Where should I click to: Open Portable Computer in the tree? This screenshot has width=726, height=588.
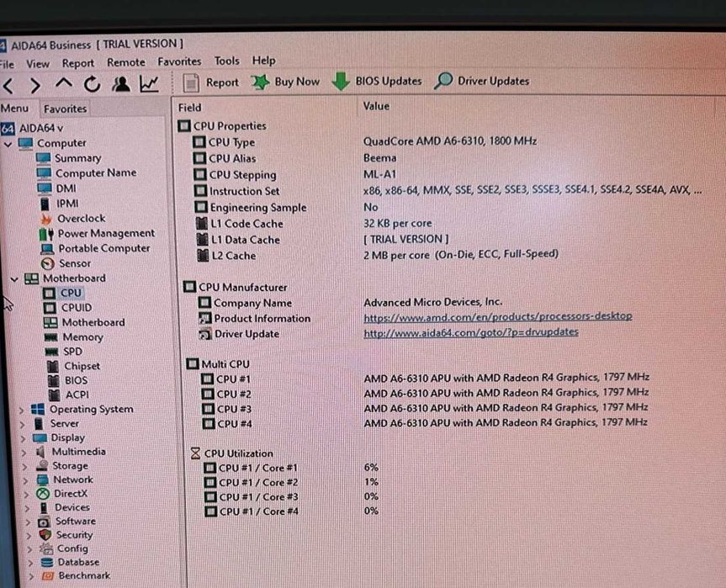(96, 248)
